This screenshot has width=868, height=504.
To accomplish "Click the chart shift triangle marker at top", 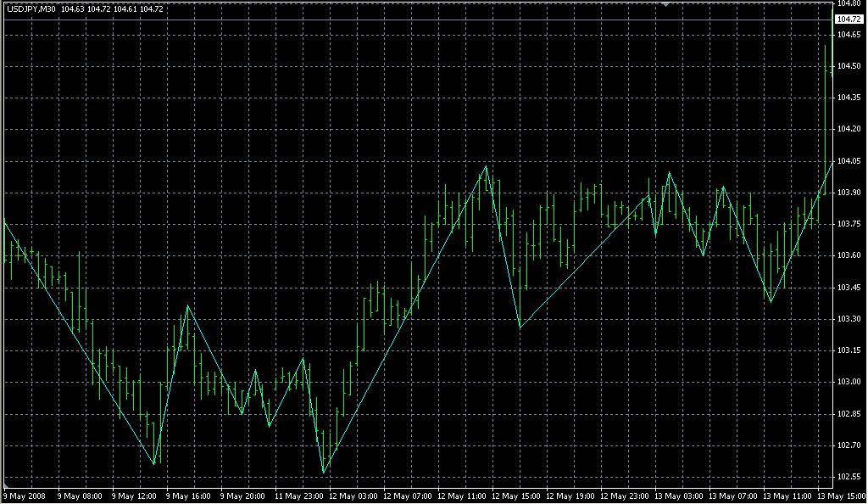I will [x=666, y=4].
